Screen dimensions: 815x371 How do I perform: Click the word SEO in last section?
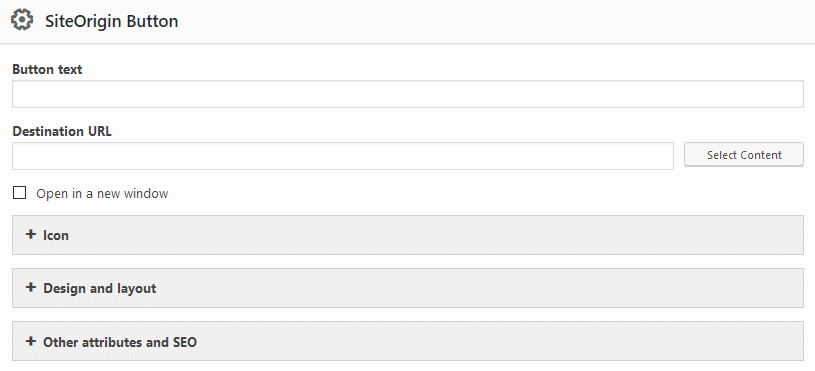click(x=185, y=342)
